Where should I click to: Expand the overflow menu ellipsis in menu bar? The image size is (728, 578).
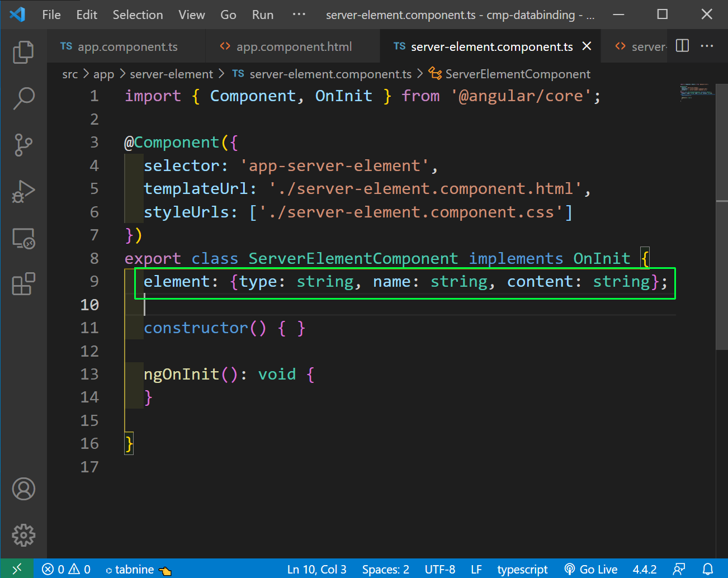click(299, 15)
